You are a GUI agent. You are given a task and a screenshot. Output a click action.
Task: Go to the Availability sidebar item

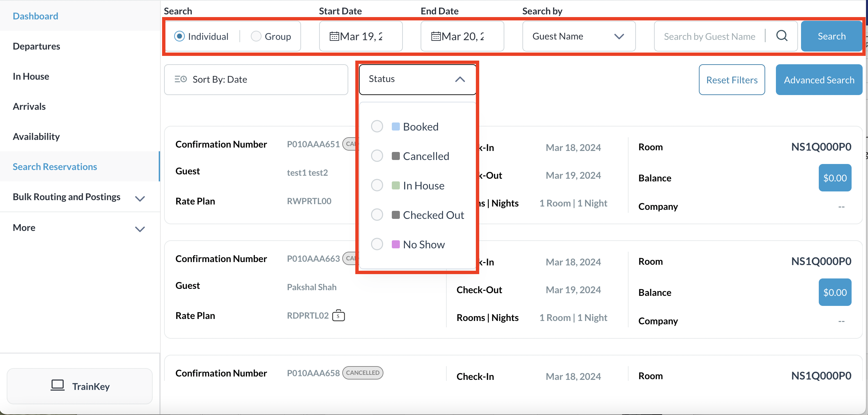37,137
